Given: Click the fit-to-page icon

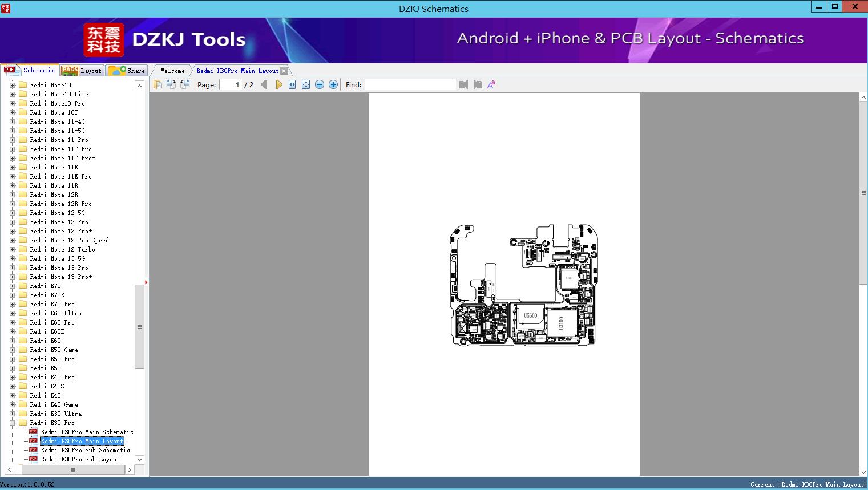Looking at the screenshot, I should (x=306, y=84).
